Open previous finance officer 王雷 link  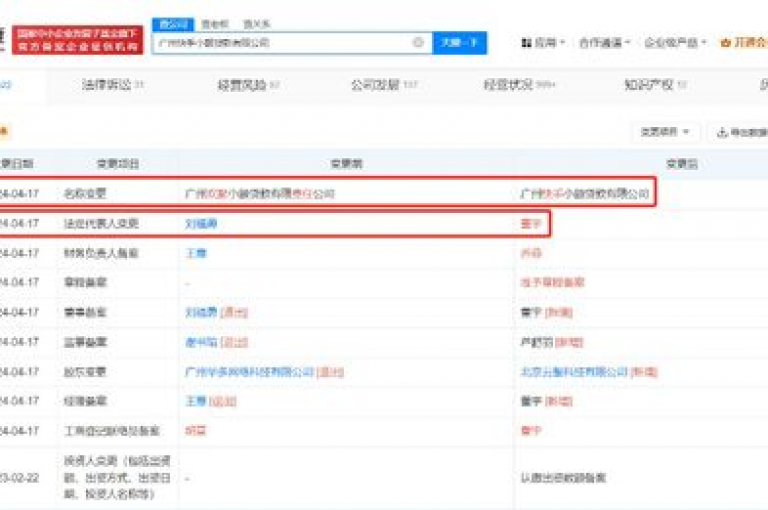click(196, 253)
